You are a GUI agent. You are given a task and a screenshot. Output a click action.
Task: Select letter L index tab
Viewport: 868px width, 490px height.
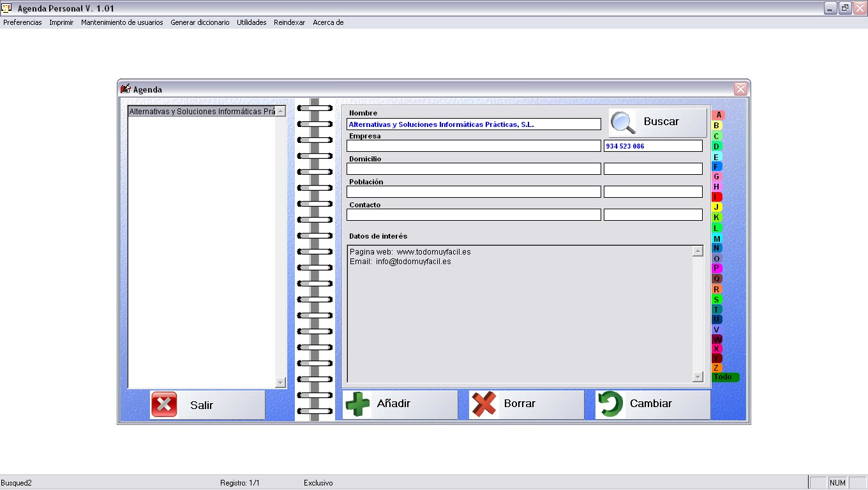tap(717, 228)
